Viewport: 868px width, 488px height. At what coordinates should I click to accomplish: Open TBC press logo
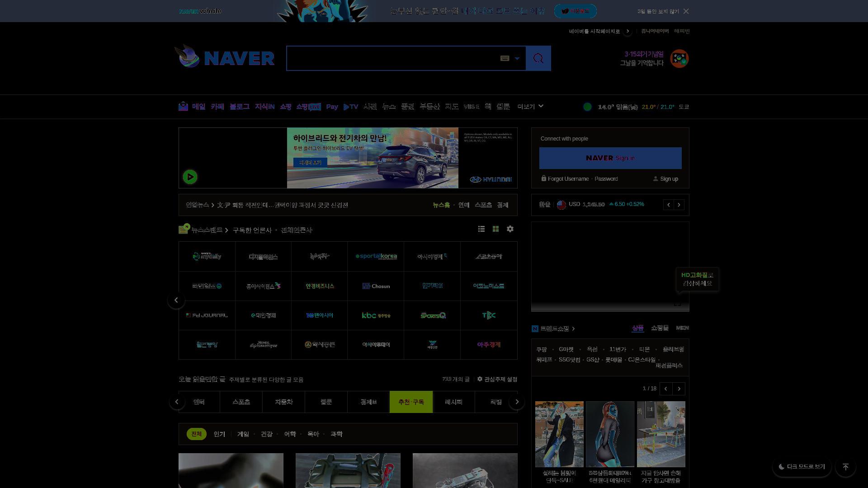coord(489,315)
